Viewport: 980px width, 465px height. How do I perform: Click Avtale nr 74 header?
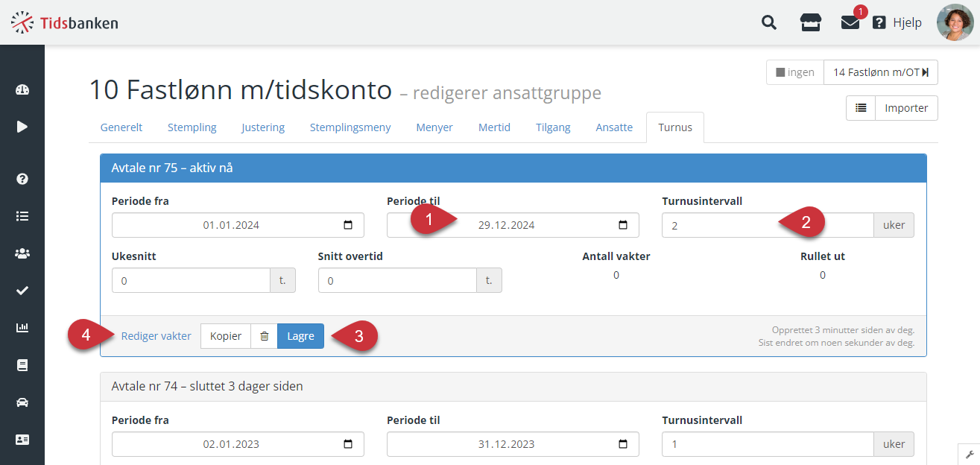click(x=513, y=386)
